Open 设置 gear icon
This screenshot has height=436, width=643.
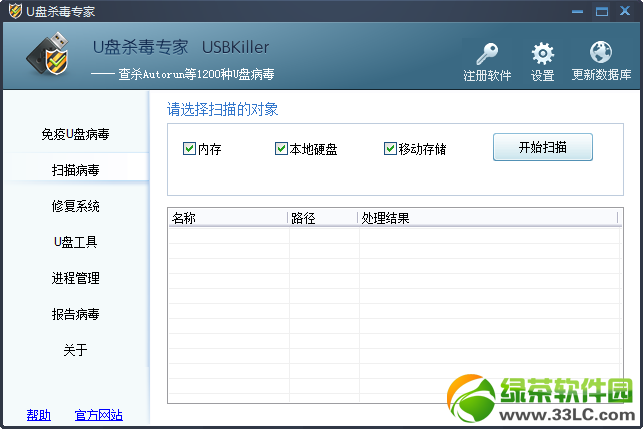(x=543, y=53)
